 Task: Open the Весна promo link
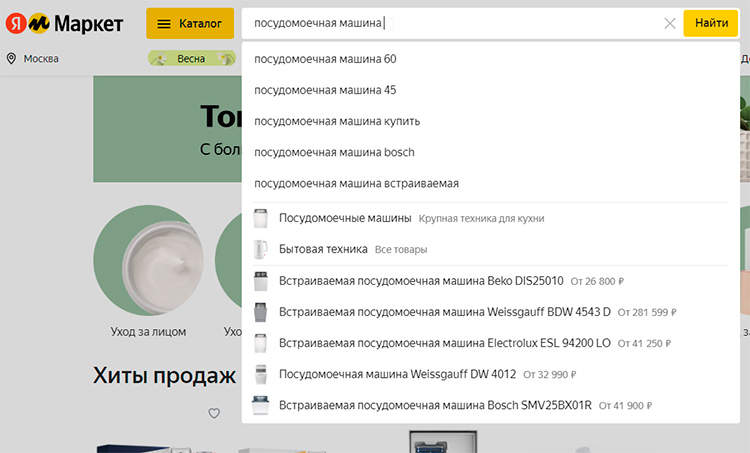coord(190,59)
